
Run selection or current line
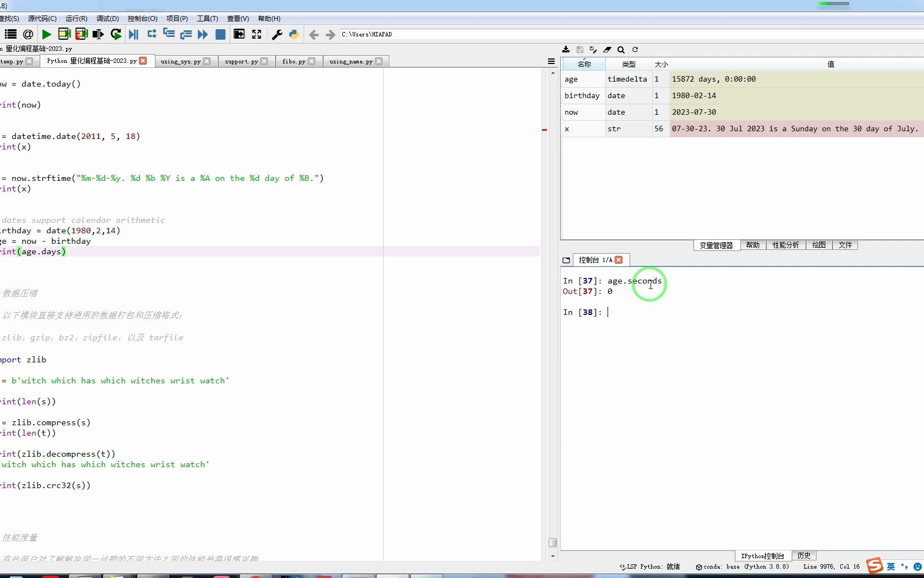(x=98, y=34)
